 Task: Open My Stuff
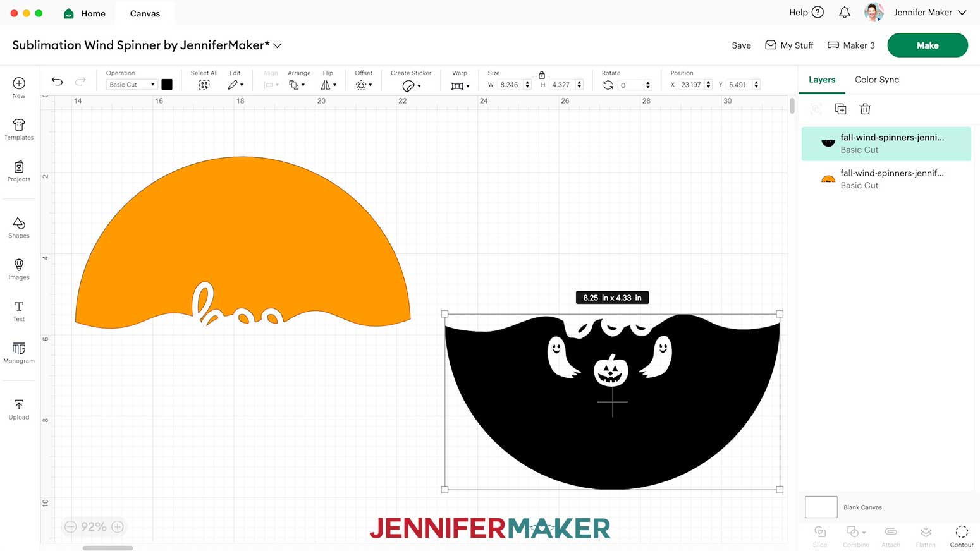coord(789,45)
